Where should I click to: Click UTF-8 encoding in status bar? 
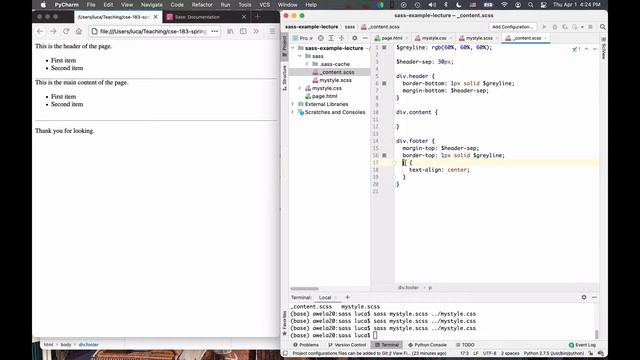489,353
